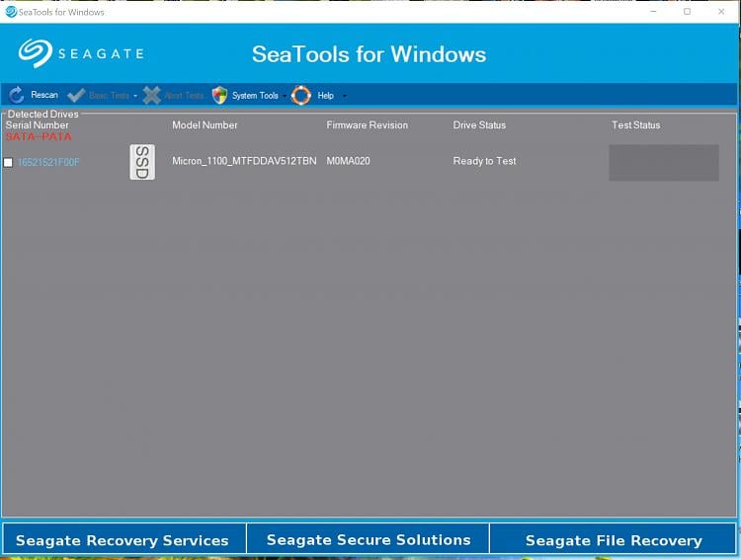This screenshot has height=560, width=741.
Task: Select model Micron_1100_MTFDDAV512TBN text
Action: click(244, 161)
